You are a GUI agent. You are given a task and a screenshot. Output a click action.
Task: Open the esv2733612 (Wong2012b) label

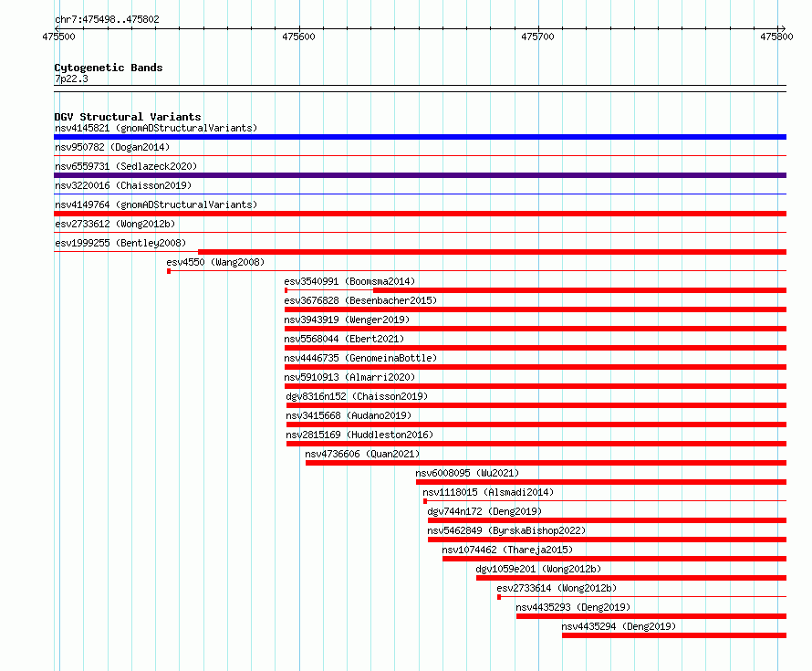point(115,224)
